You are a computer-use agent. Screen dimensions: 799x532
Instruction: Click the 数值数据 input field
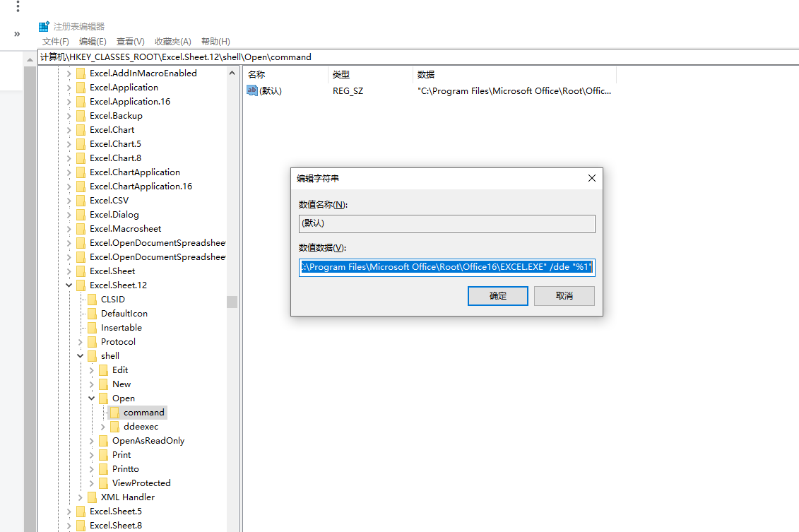click(x=446, y=268)
